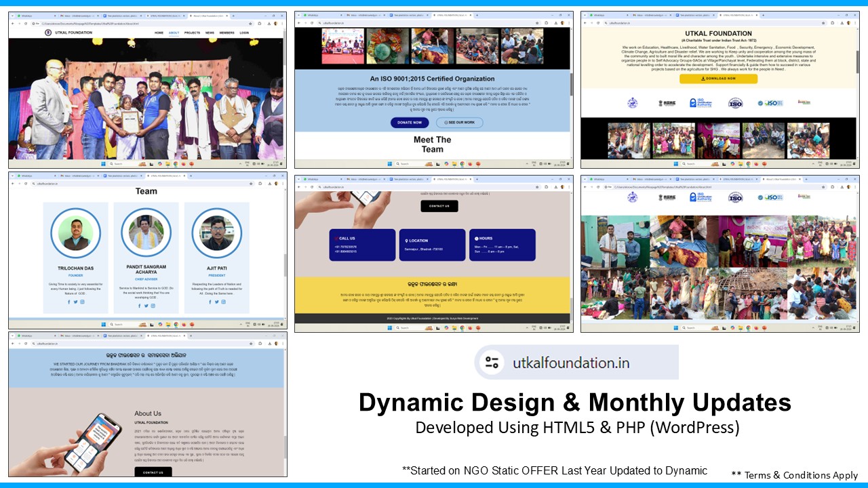Click the yellow DOWNLOAD NOW button

click(x=718, y=79)
